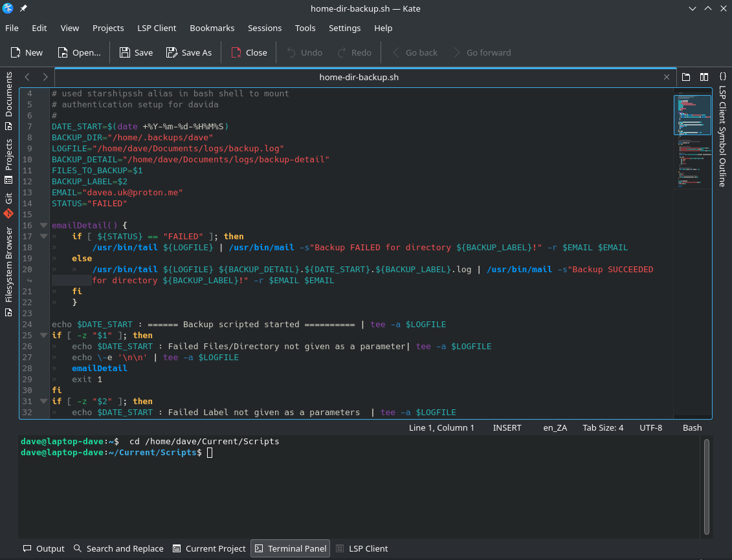Open the File menu

[12, 28]
